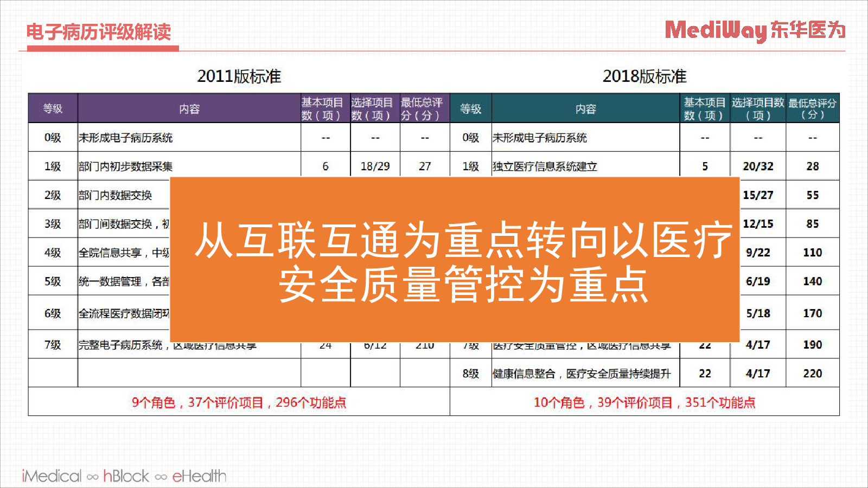Select "1级" in the 2011 table

(53, 166)
